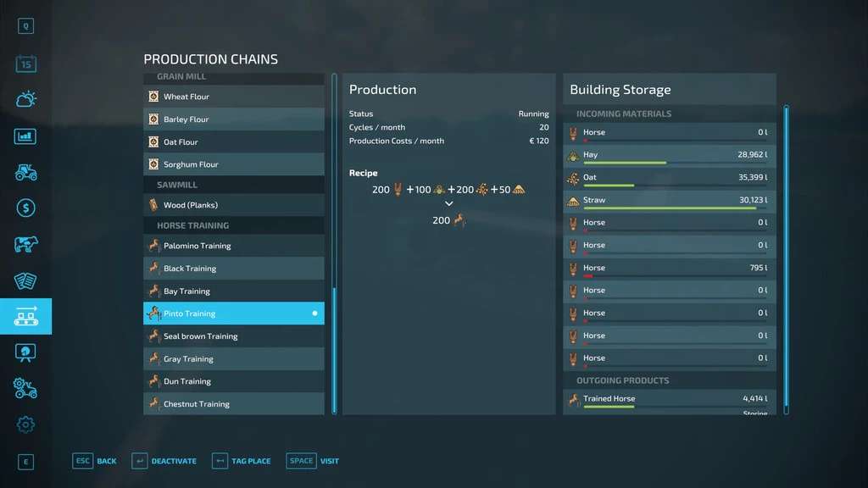This screenshot has width=868, height=488.
Task: Open the calendar icon in sidebar
Action: (x=25, y=64)
